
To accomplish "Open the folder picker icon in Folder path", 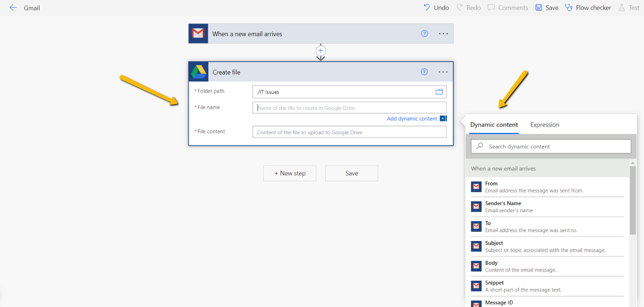I will tap(439, 92).
